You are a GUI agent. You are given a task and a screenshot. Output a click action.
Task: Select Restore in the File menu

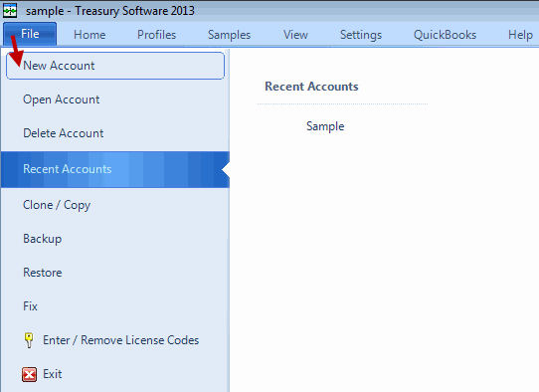115,273
